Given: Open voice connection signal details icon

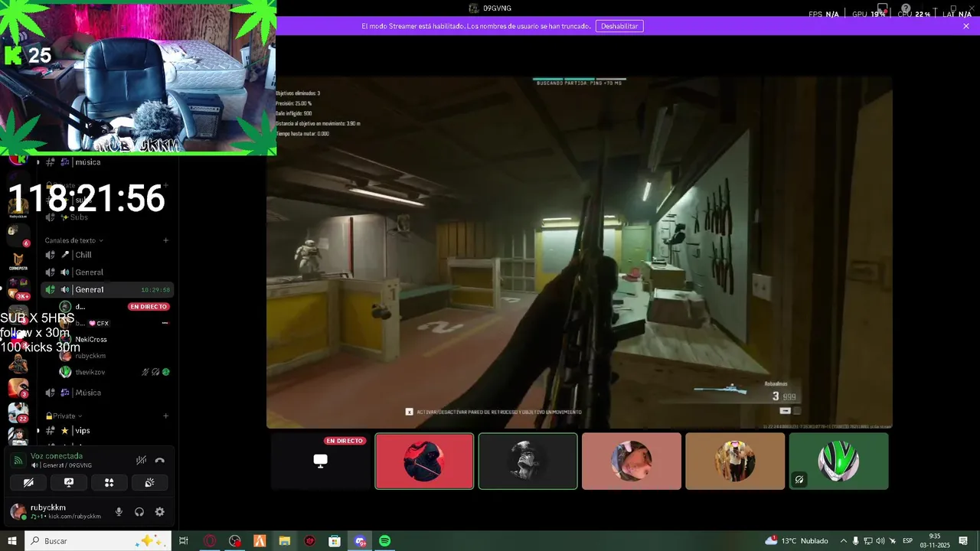Looking at the screenshot, I should coord(18,461).
